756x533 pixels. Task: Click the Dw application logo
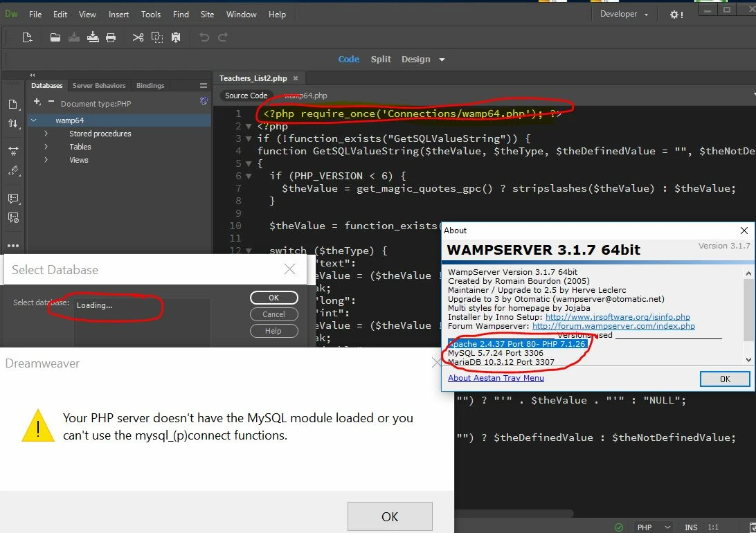pos(11,14)
